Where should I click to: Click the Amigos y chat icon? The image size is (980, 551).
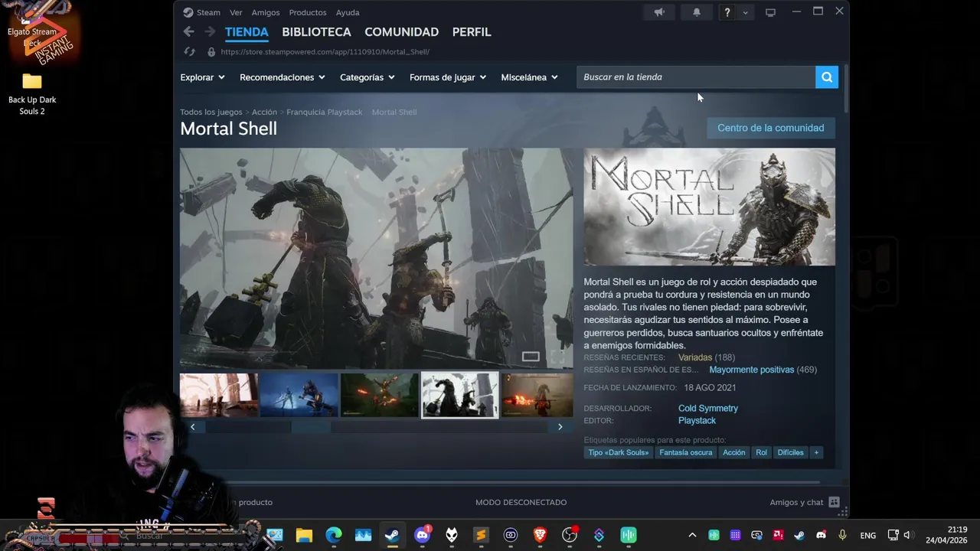point(834,502)
